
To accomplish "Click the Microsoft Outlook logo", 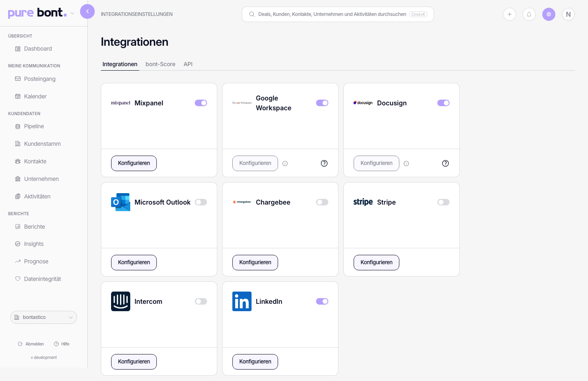I will pos(120,202).
